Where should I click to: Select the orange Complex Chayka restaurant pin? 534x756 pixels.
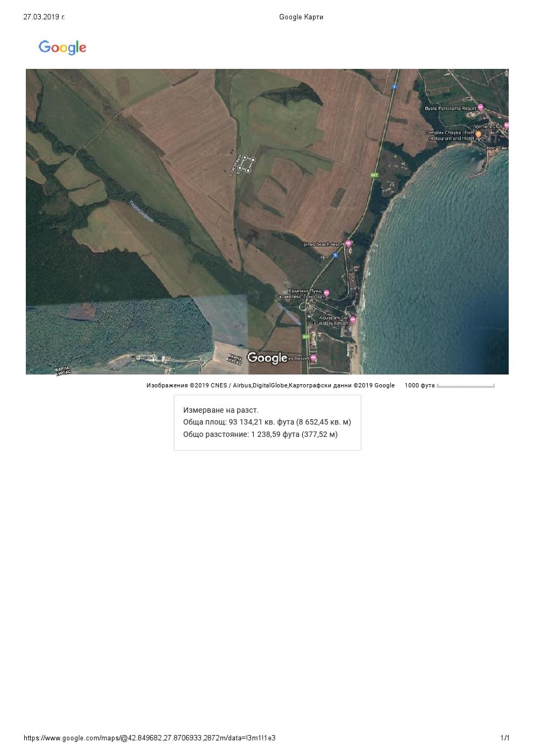pos(478,135)
